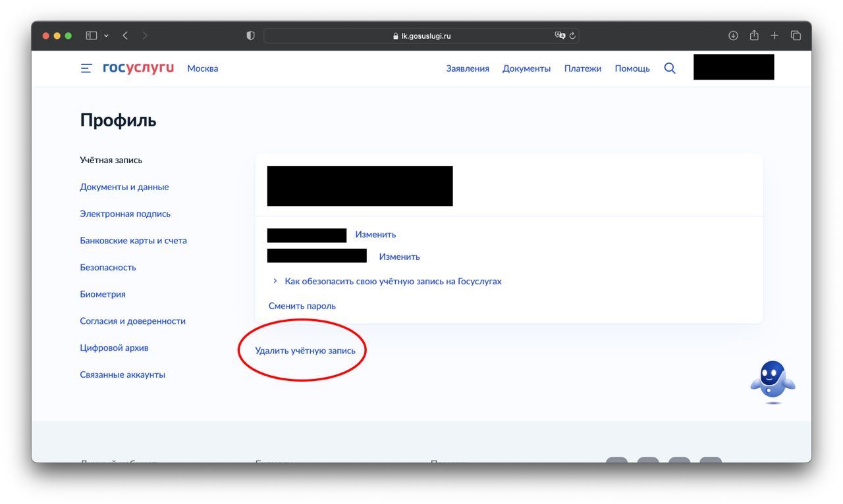The image size is (843, 504).
Task: Expand "Как обезопасить свою учётную запись" section
Action: tap(393, 281)
